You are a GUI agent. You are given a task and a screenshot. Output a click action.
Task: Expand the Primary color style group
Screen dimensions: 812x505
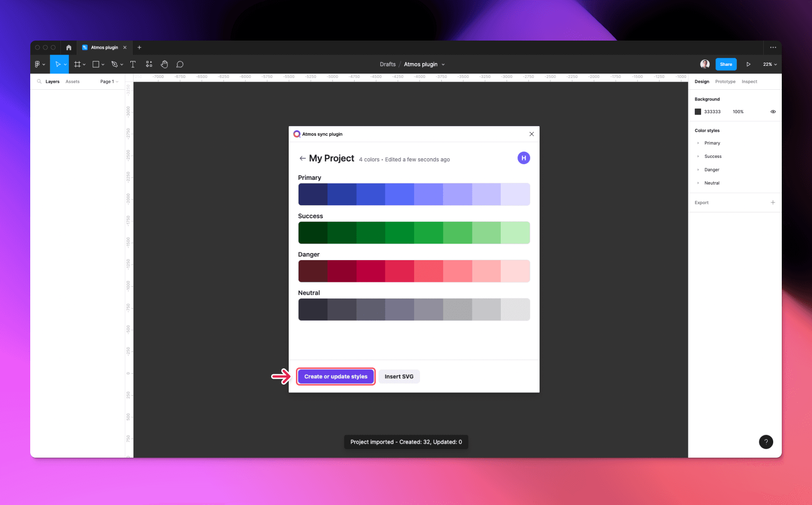pyautogui.click(x=698, y=143)
